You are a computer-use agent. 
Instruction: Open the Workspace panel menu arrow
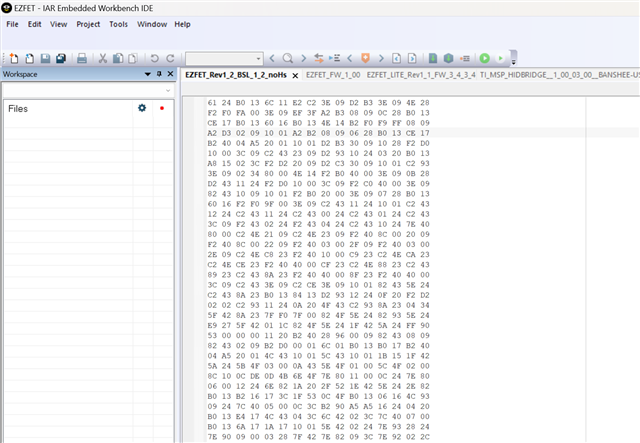pyautogui.click(x=147, y=74)
